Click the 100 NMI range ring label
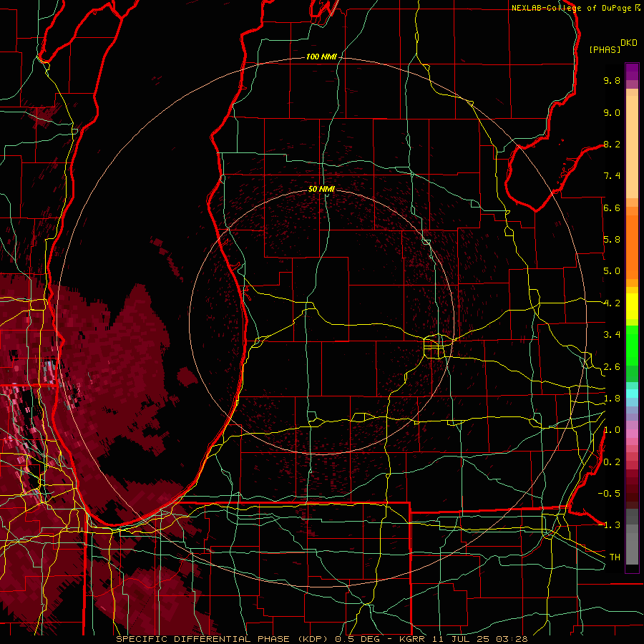 321,57
